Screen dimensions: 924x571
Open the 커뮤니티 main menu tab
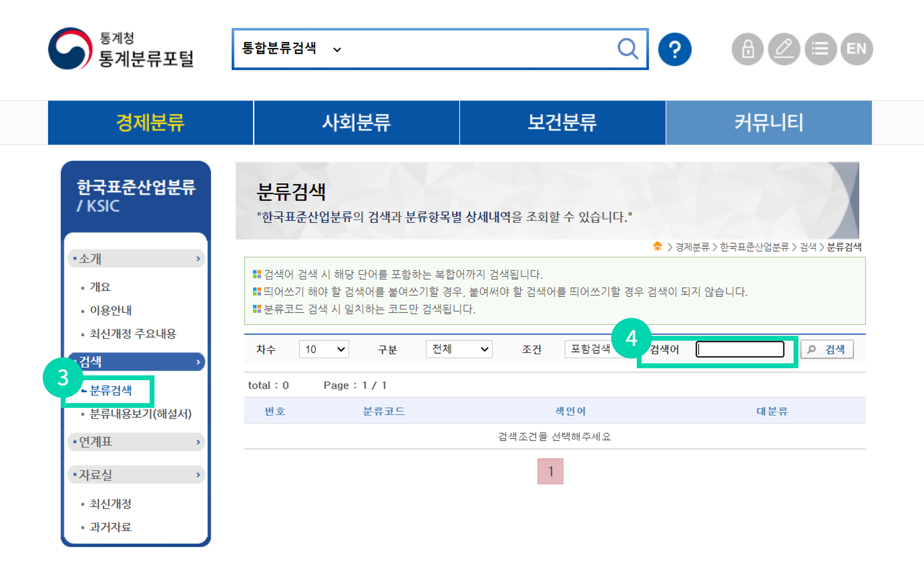click(769, 123)
